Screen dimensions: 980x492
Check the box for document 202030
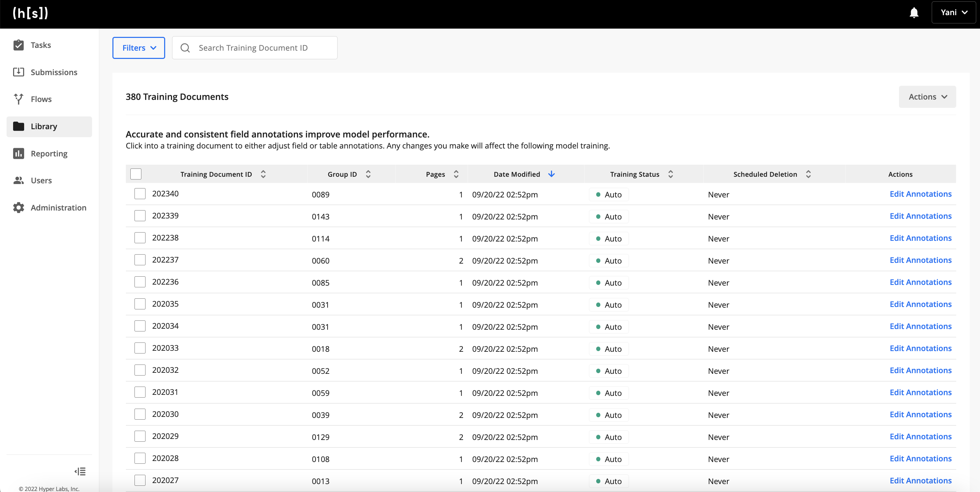[x=140, y=414]
